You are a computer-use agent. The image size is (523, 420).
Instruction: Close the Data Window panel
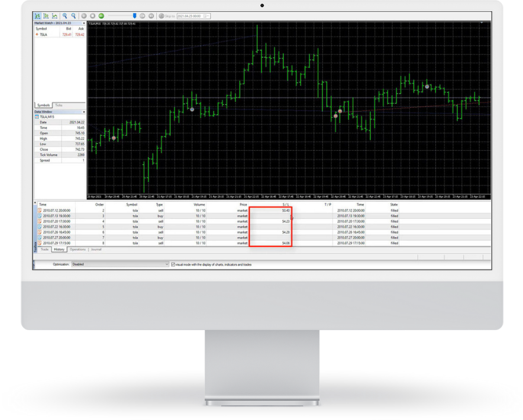(x=84, y=111)
